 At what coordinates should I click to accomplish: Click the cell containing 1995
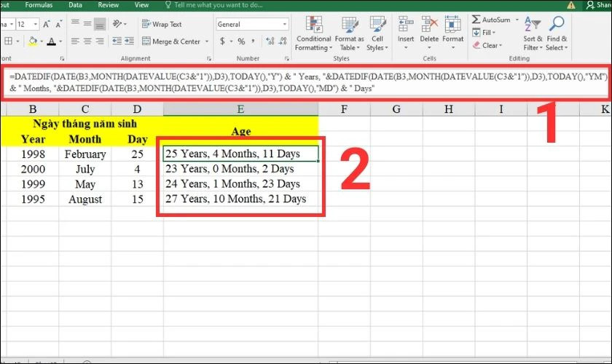[x=33, y=199]
